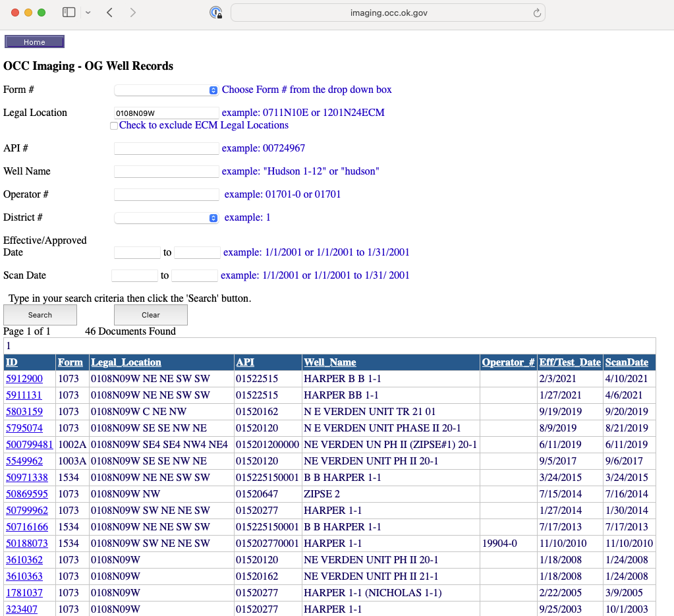Click the 'Page 1 of 1' text
The height and width of the screenshot is (616, 674).
pos(26,331)
